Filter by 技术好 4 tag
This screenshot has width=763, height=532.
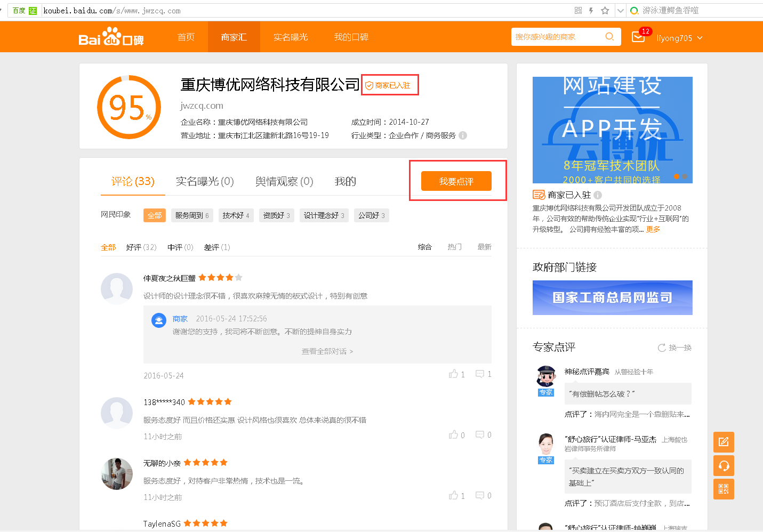coord(236,215)
